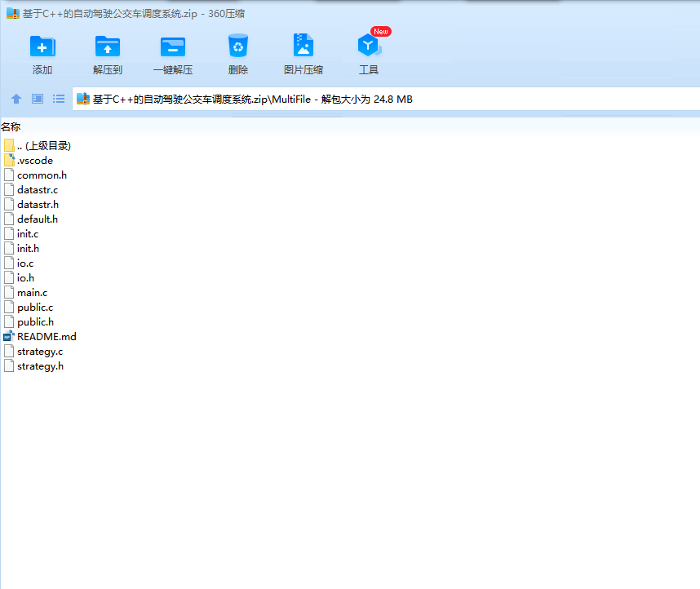
Task: Open the 工具 (Tools) icon
Action: (368, 46)
